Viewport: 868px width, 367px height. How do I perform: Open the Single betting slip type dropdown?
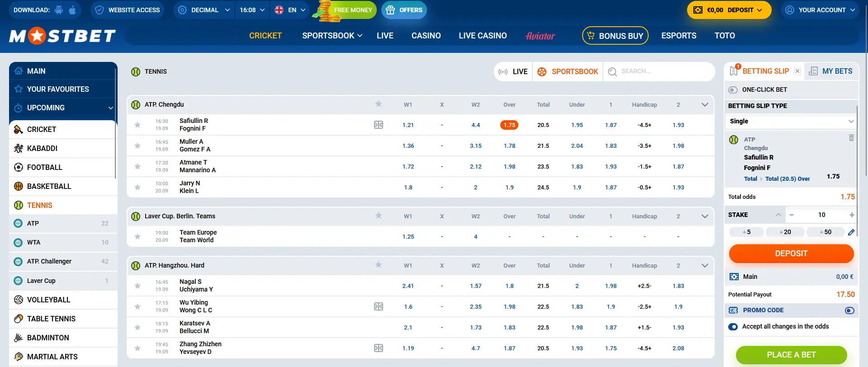coord(791,121)
